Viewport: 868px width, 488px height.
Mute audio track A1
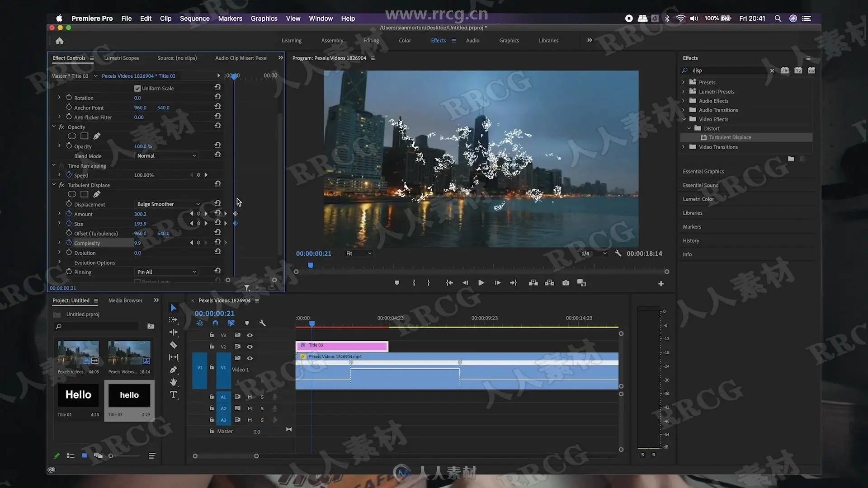[250, 397]
